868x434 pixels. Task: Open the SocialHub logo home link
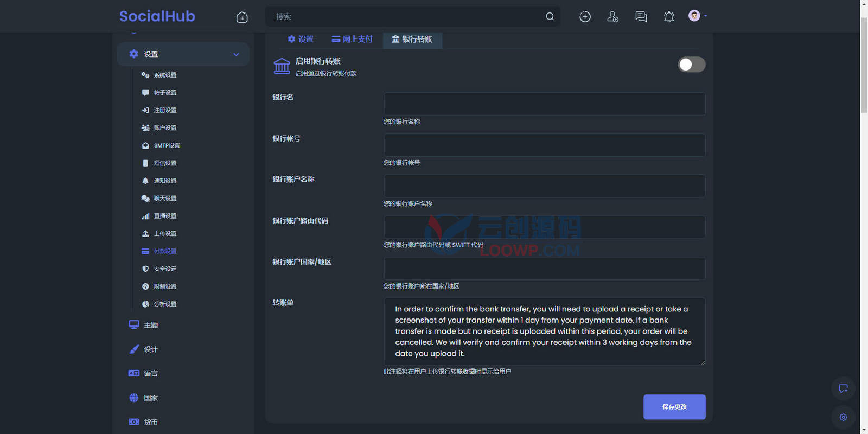157,16
